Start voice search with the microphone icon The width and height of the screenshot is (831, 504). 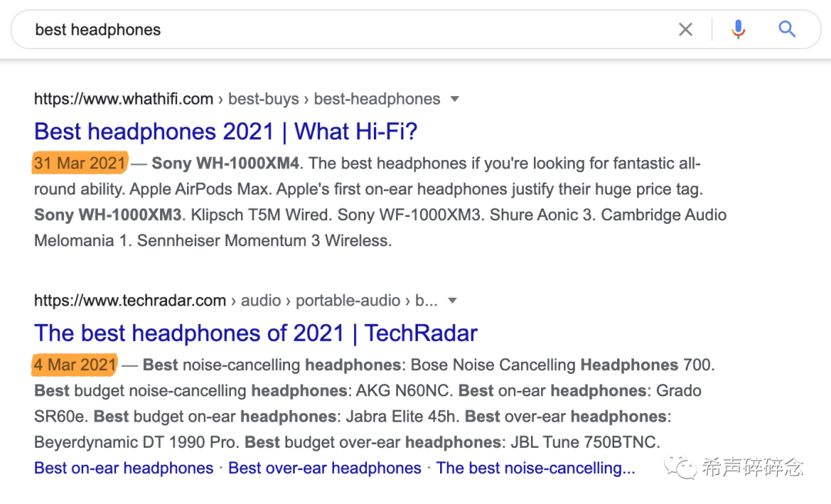[738, 30]
